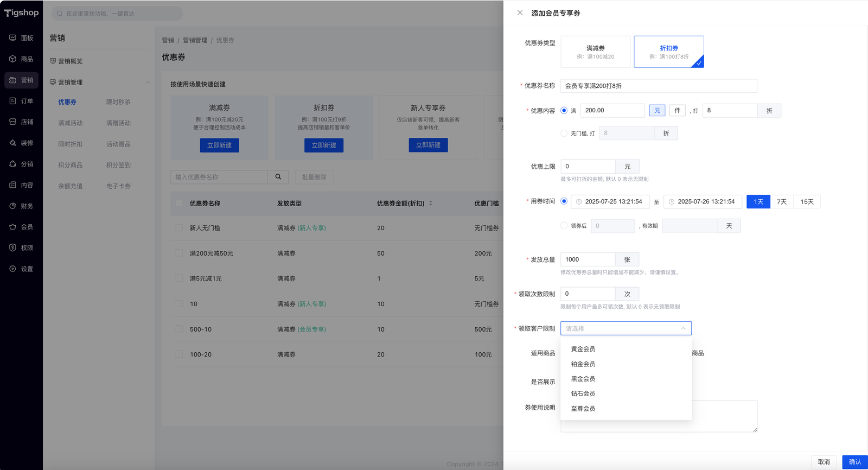Tick the checkbox for 满200元减50元 row

tap(179, 253)
